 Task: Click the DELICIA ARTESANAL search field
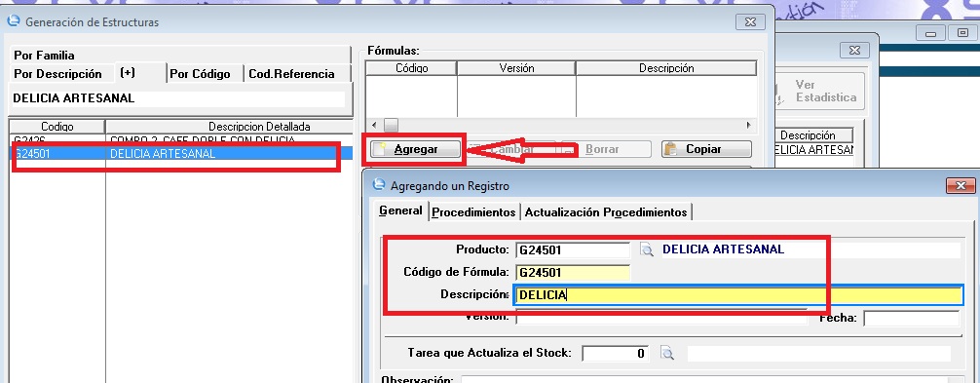pyautogui.click(x=178, y=98)
